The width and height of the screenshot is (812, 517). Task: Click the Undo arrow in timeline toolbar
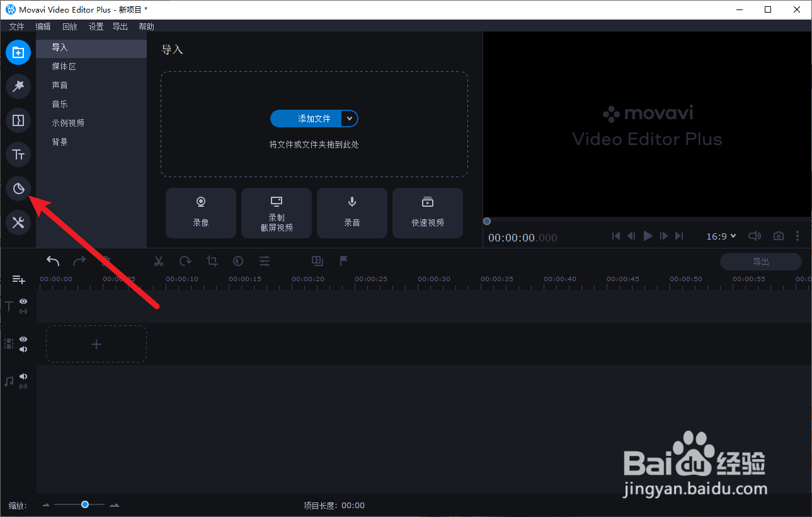53,260
